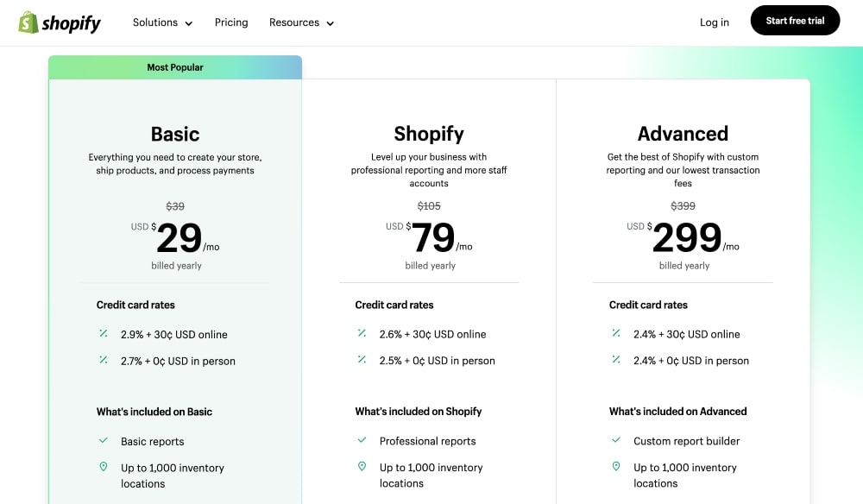Click the Start free trial button
The height and width of the screenshot is (504, 863).
(795, 20)
